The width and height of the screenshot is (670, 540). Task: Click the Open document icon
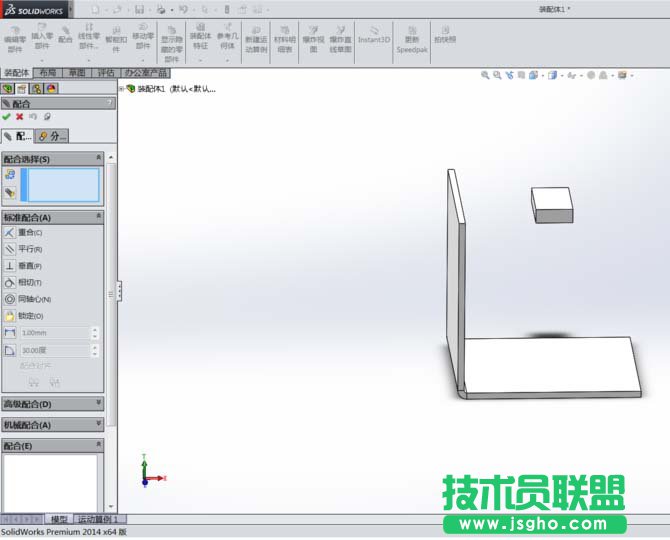point(117,9)
